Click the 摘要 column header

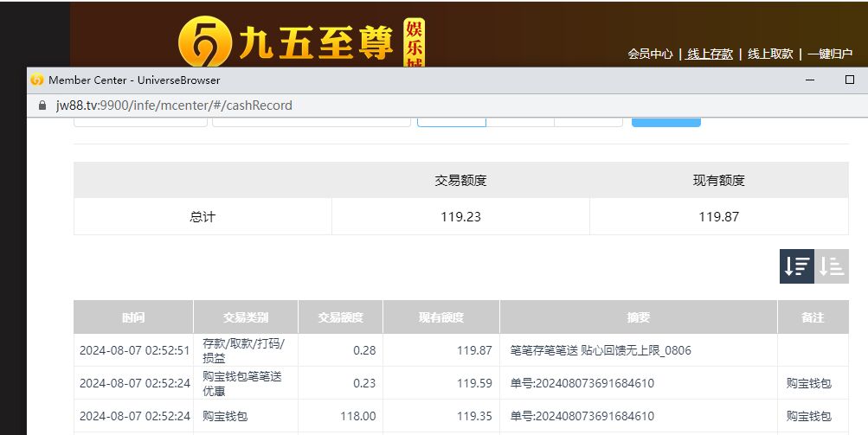[x=638, y=317]
